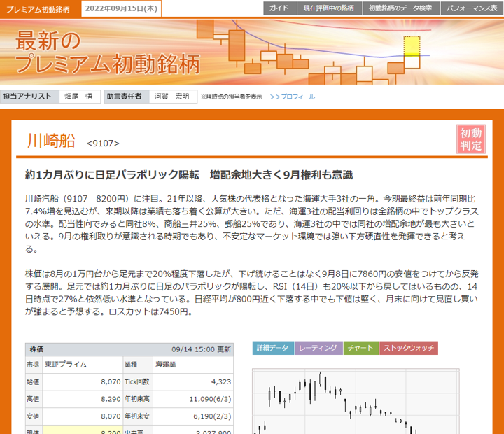Switch to the チャート tab
504x434 pixels.
(361, 348)
